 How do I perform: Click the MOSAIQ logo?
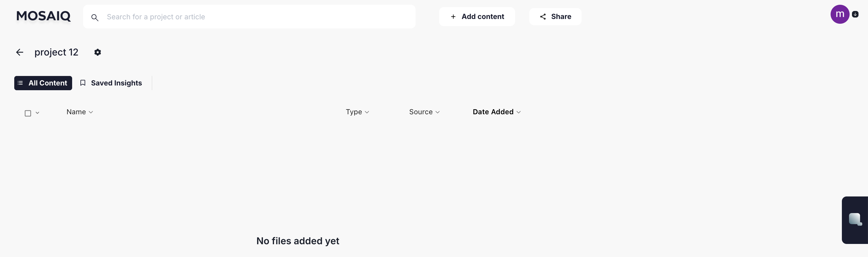point(43,16)
